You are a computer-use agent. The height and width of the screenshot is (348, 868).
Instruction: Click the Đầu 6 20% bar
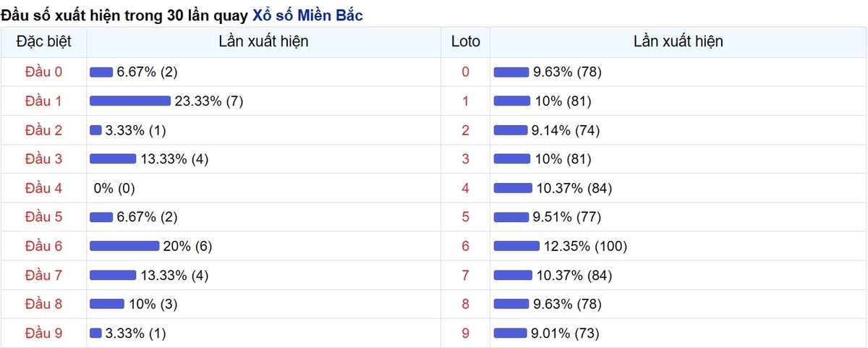pyautogui.click(x=124, y=246)
